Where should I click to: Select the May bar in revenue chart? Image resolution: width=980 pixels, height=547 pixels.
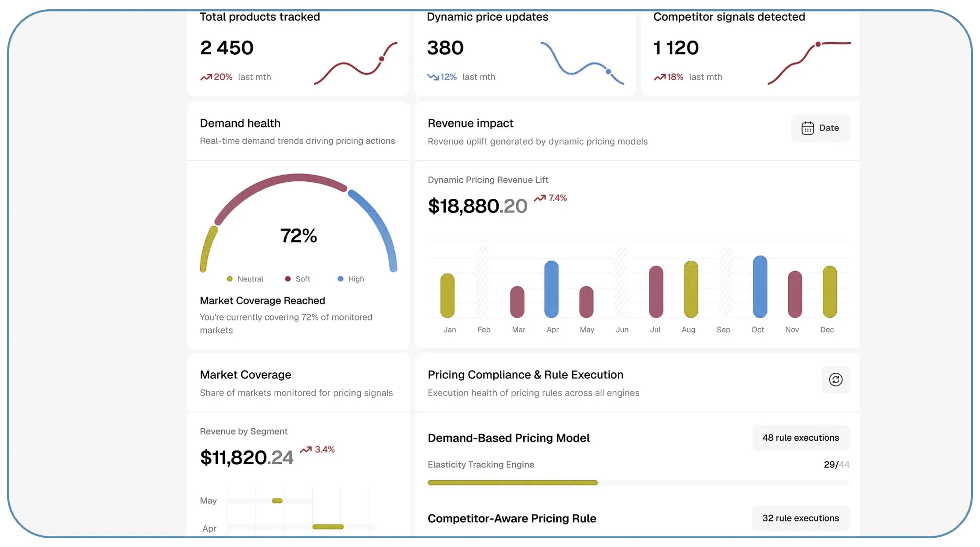click(x=586, y=301)
